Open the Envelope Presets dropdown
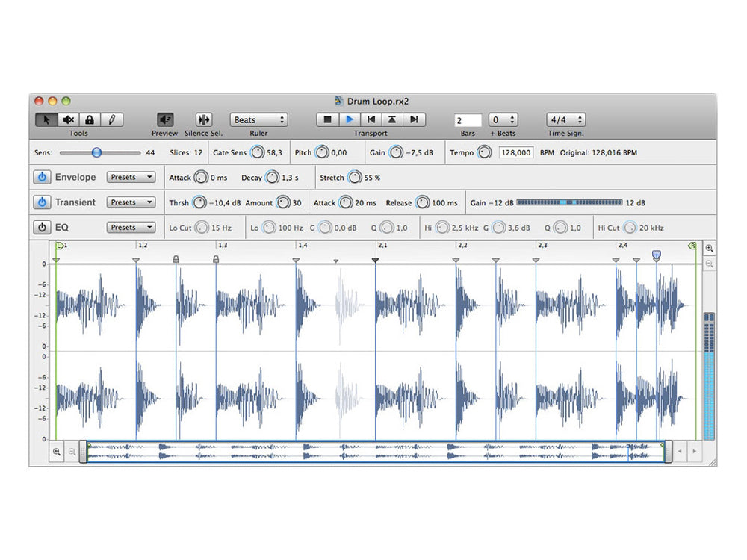This screenshot has height=560, width=747. (x=131, y=177)
